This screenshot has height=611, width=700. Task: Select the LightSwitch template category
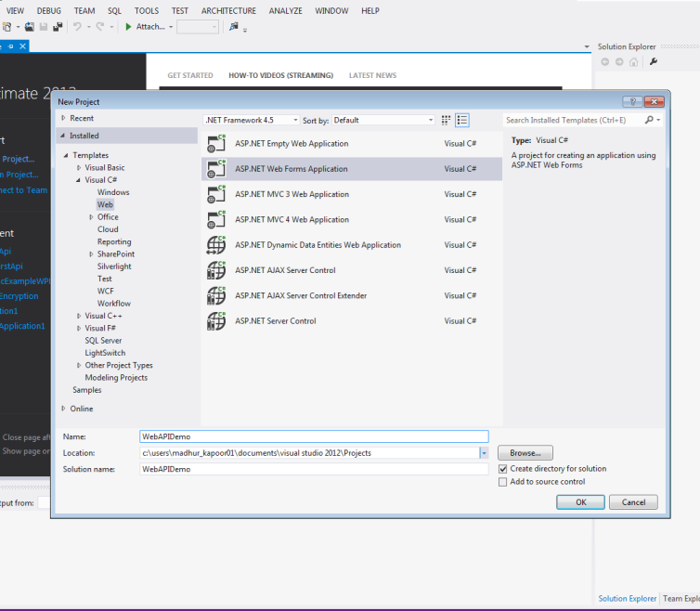105,353
